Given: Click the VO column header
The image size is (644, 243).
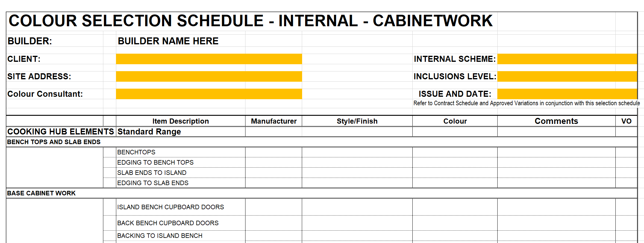Looking at the screenshot, I should pyautogui.click(x=626, y=121).
